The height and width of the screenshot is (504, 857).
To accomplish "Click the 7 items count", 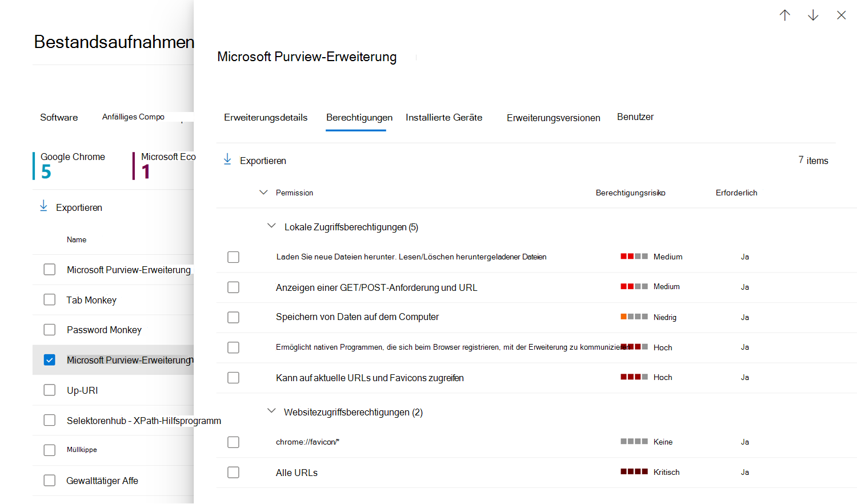I will point(813,161).
